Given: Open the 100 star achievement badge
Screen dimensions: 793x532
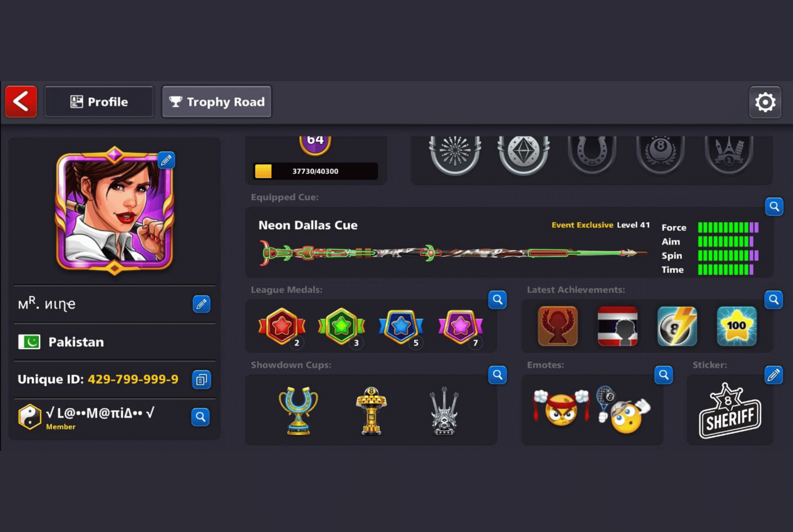Looking at the screenshot, I should pos(737,326).
